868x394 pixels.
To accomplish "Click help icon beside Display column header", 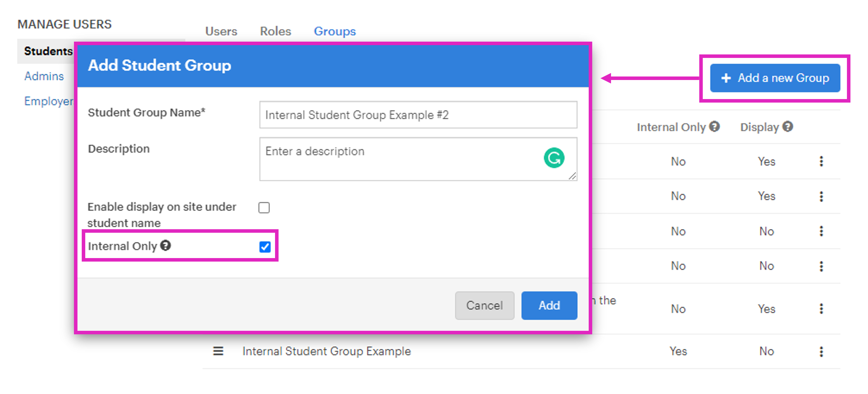I will click(788, 127).
